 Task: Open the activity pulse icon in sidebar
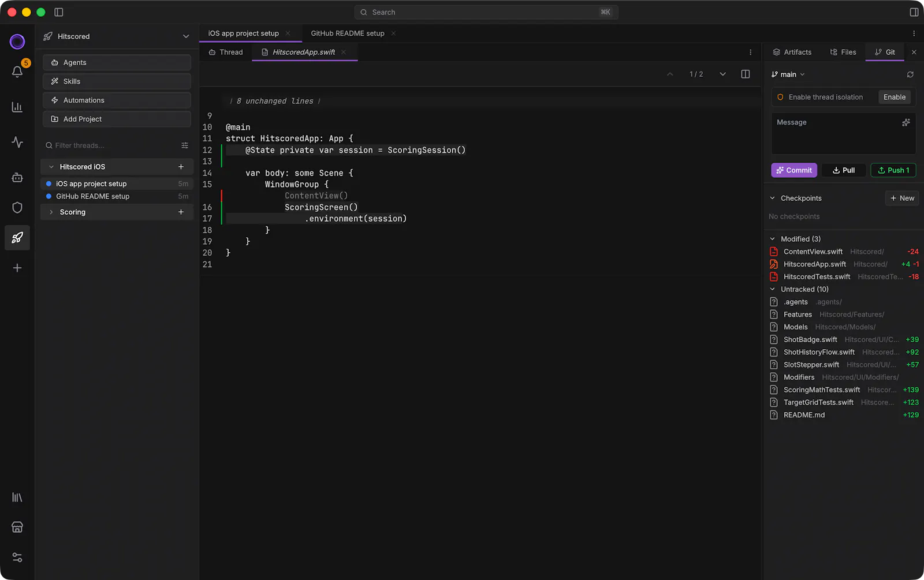pos(17,142)
